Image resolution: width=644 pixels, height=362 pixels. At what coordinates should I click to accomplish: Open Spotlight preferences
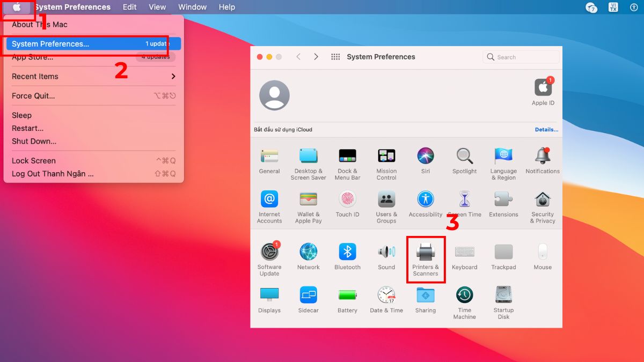pyautogui.click(x=464, y=161)
